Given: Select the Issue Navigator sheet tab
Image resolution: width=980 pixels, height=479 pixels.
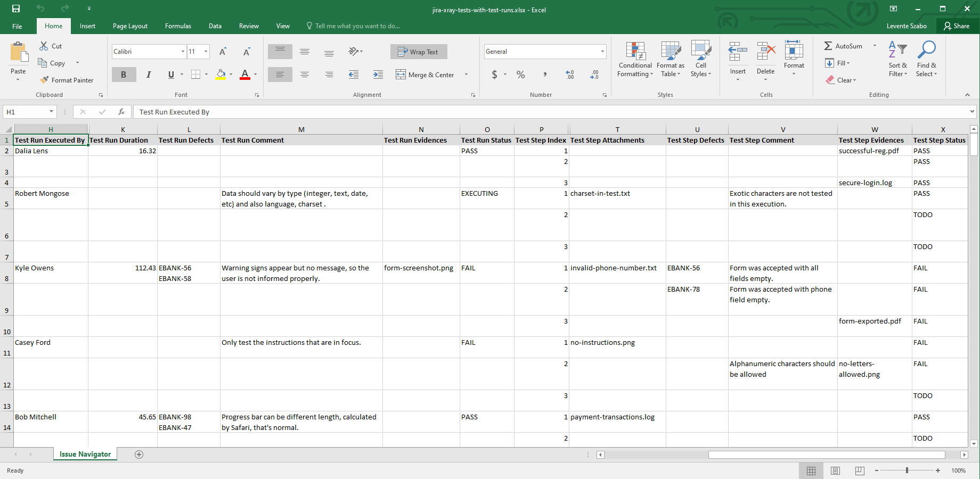Looking at the screenshot, I should click(x=85, y=454).
